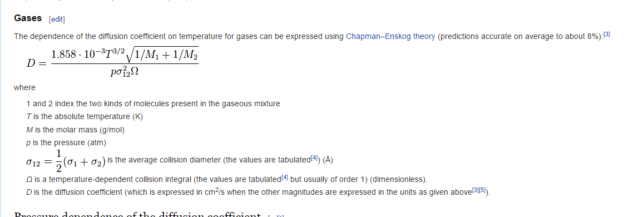
Task: Click the σ12 average collision diameter formula
Action: click(66, 160)
